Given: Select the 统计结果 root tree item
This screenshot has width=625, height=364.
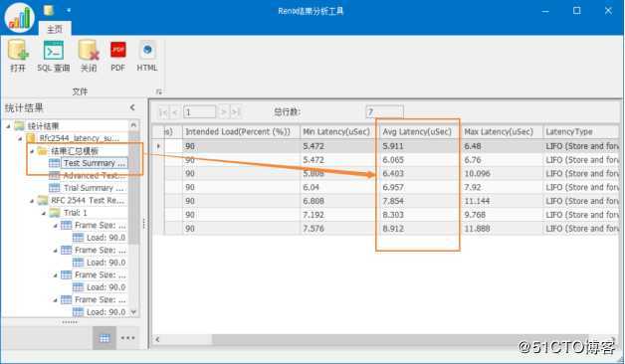Looking at the screenshot, I should (43, 126).
